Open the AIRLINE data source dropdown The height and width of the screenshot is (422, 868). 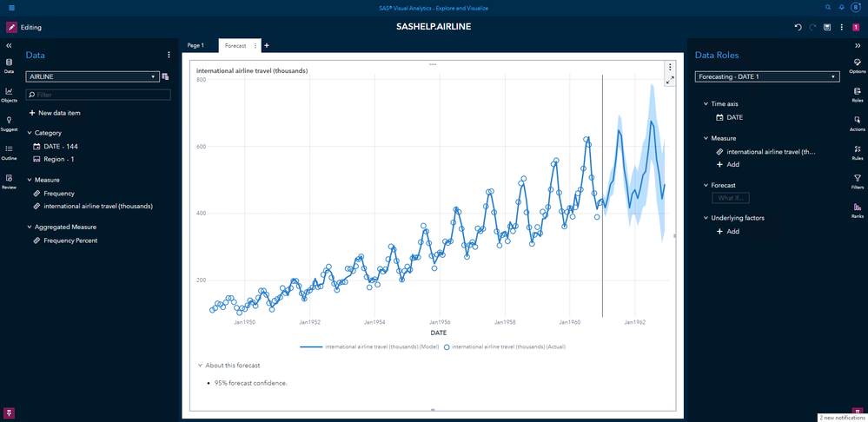tap(92, 77)
